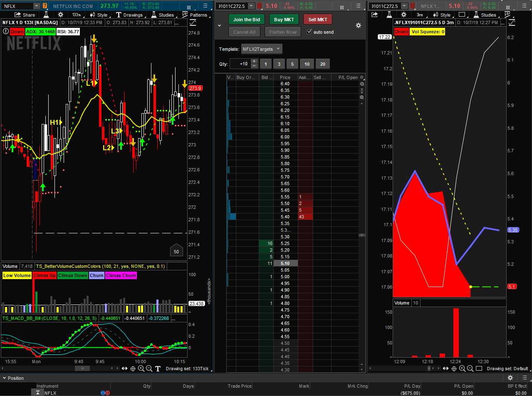The width and height of the screenshot is (532, 396).
Task: Collapse Active Trader buttons chevron
Action: [220, 25]
